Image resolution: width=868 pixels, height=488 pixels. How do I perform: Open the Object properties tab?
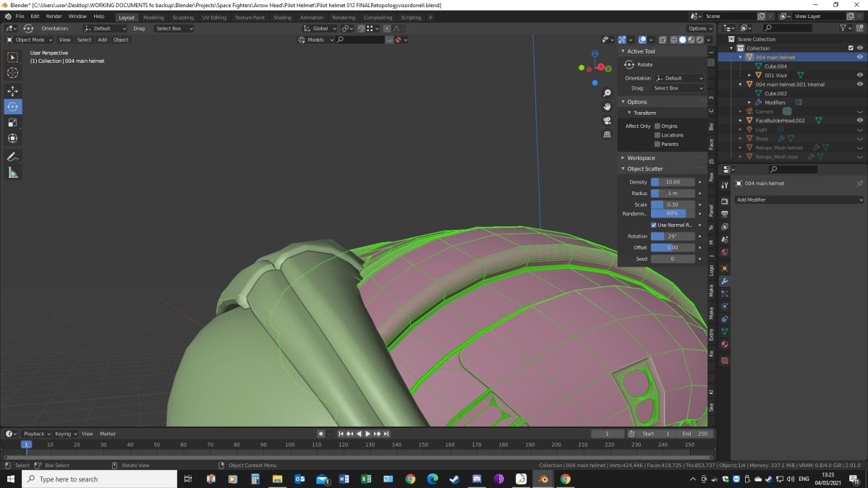click(x=724, y=268)
